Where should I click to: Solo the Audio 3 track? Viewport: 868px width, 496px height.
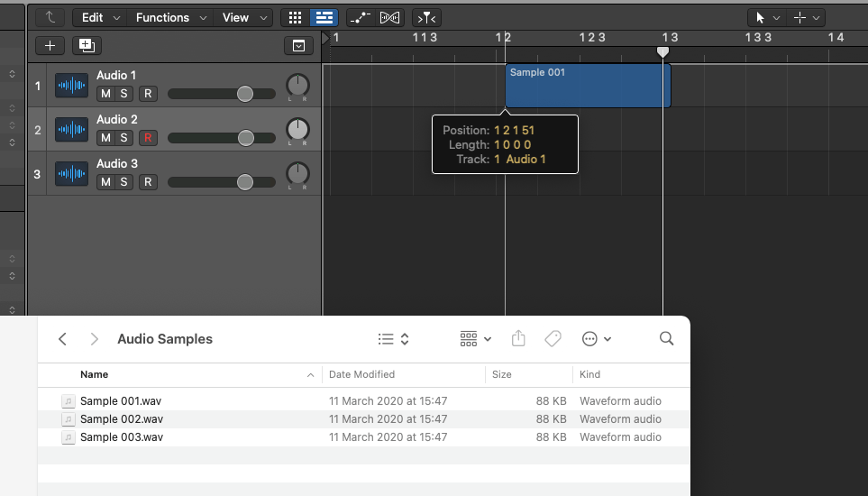tap(123, 182)
